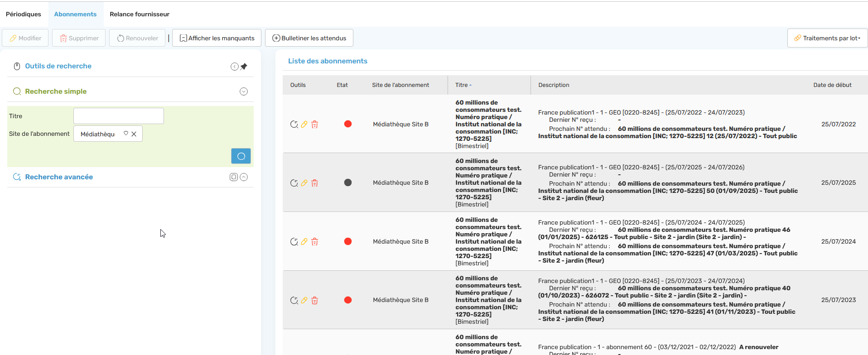Image resolution: width=868 pixels, height=355 pixels.
Task: Click the Date de début column header
Action: (832, 85)
